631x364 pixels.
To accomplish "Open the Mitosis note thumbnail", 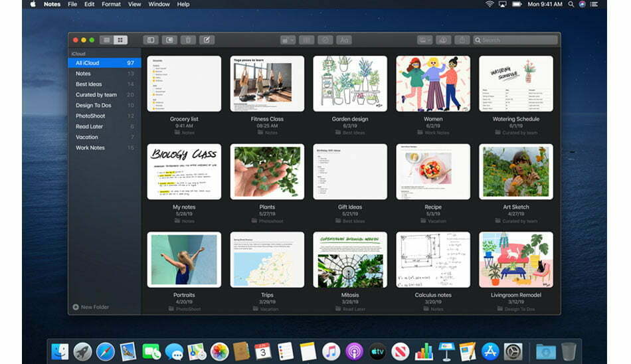I will 350,260.
